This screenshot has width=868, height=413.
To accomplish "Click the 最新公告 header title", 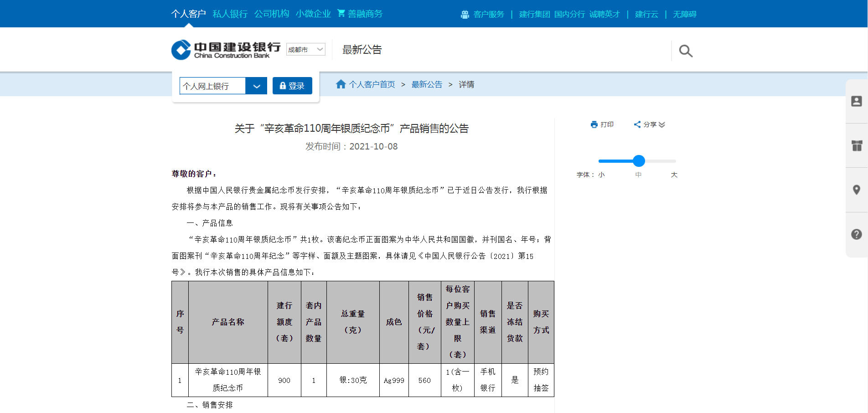I will tap(362, 50).
